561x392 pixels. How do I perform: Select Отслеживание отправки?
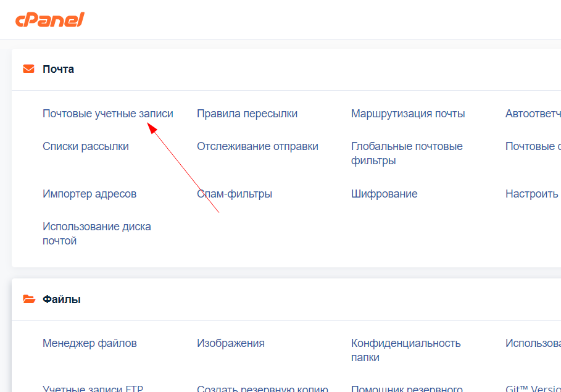click(257, 146)
